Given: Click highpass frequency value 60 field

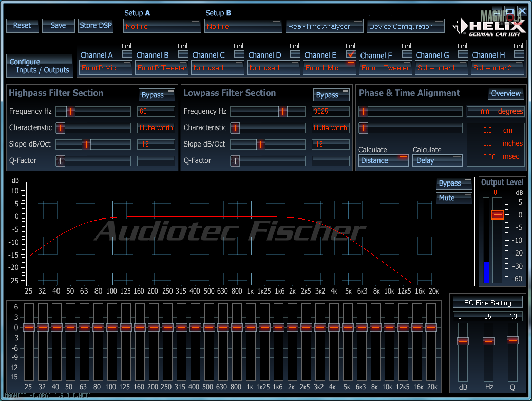Looking at the screenshot, I should [156, 112].
